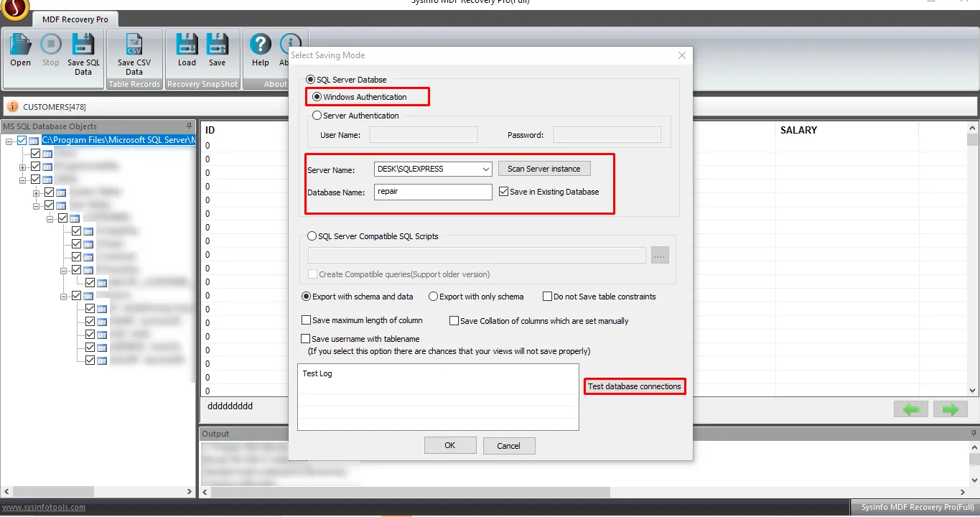Select Server Authentication option
Viewport: 980px width, 517px height.
tap(317, 116)
